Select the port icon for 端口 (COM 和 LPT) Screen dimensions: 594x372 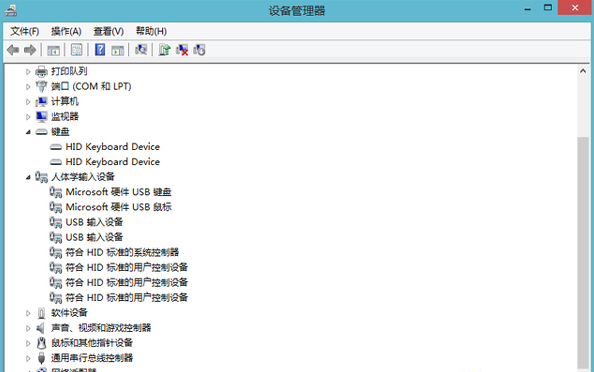pos(41,86)
